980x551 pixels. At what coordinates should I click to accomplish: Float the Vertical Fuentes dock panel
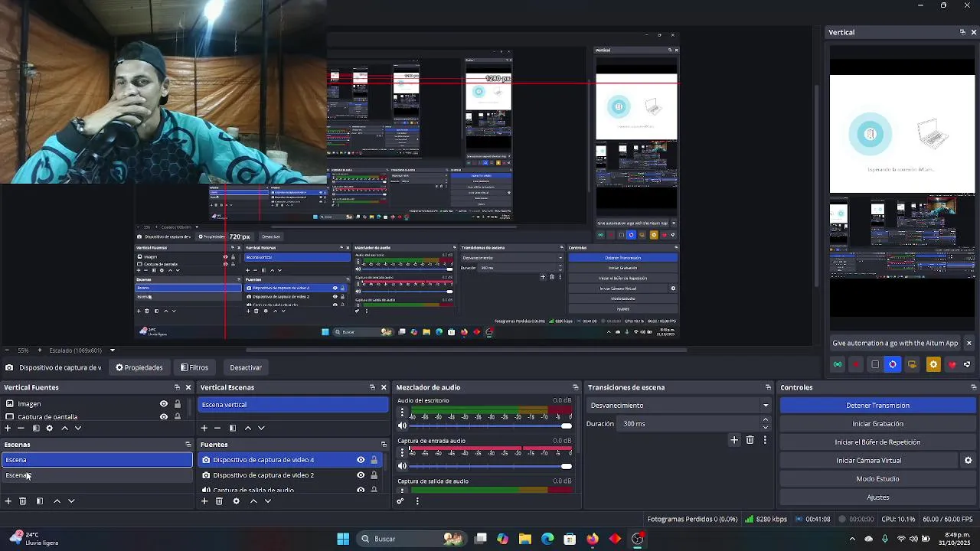pyautogui.click(x=177, y=387)
